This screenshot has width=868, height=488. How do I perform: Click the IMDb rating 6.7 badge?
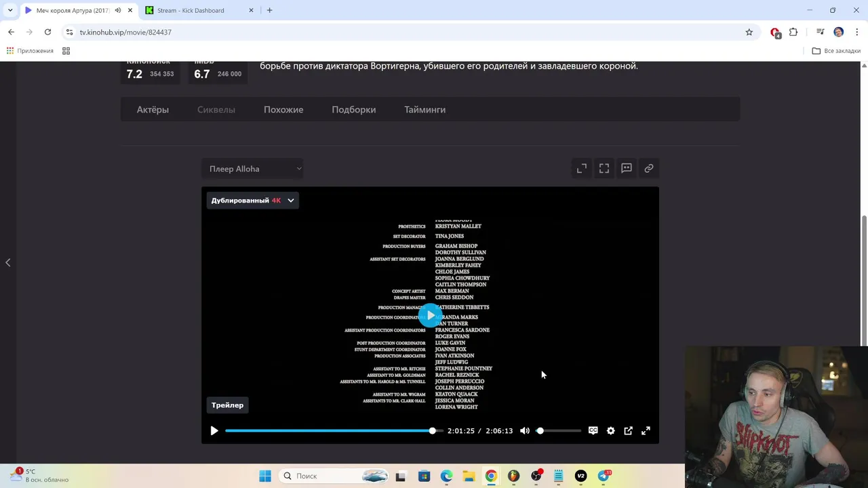(x=218, y=71)
